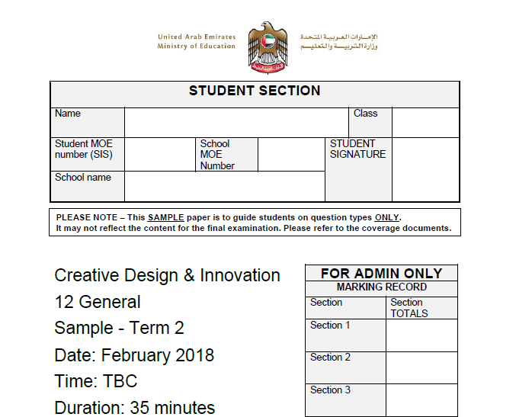Click the MARKING RECORD label
This screenshot has height=417, width=532.
click(x=381, y=287)
